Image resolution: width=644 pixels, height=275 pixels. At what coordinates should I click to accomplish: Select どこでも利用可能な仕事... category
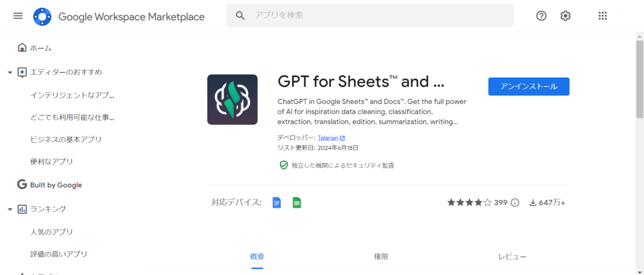coord(72,117)
